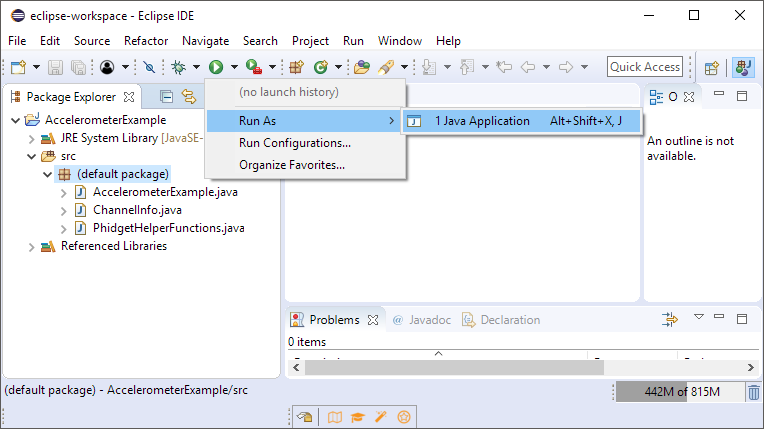Click the Forward navigation arrow
Screen dimensions: 764x429
[566, 67]
